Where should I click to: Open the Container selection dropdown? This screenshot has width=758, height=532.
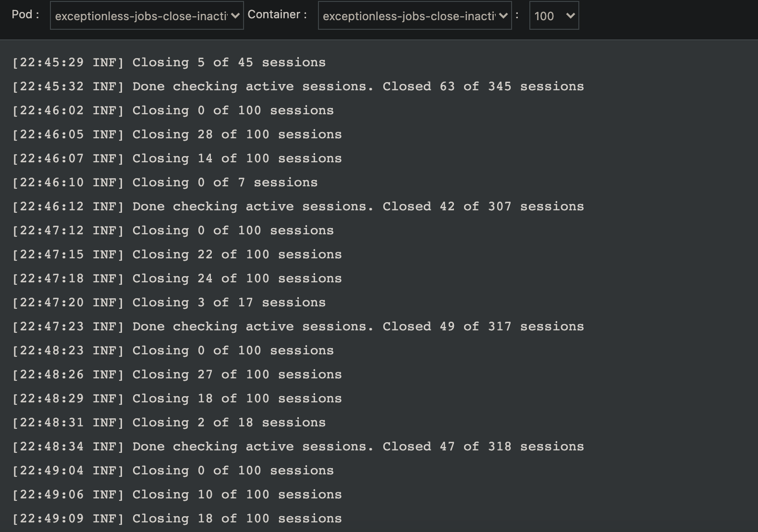coord(414,15)
